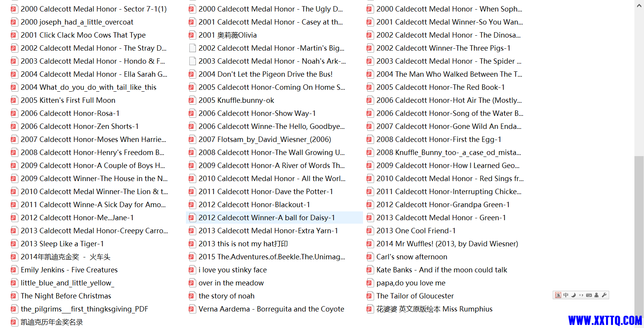Screen dimensions: 644x328
Task: Toggle full/half-width moon icon in IME bar
Action: click(x=573, y=295)
